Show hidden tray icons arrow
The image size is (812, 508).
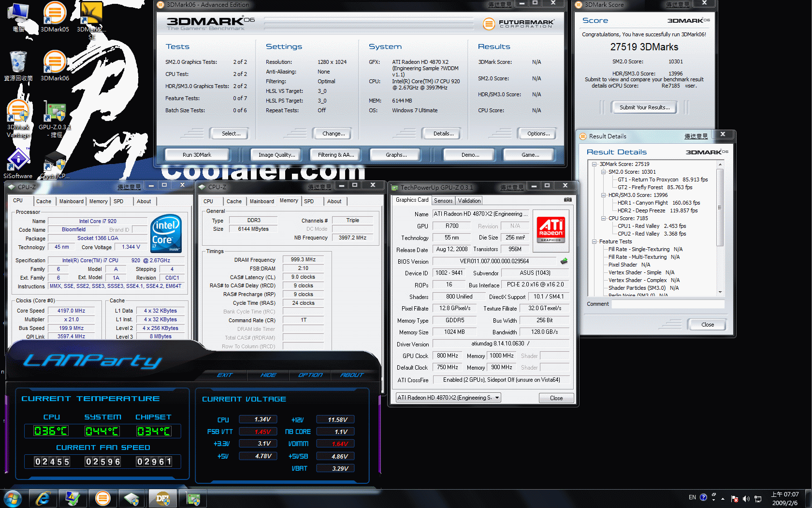click(723, 498)
